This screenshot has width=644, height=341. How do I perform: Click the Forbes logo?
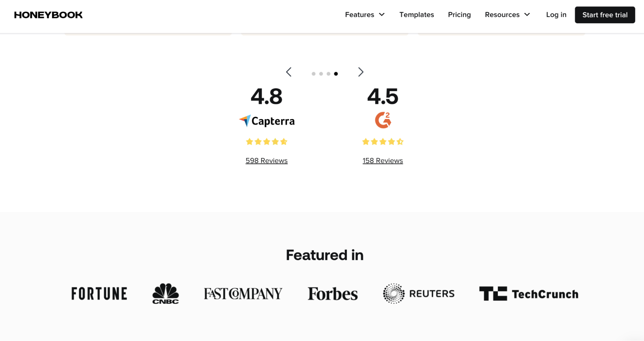click(333, 294)
